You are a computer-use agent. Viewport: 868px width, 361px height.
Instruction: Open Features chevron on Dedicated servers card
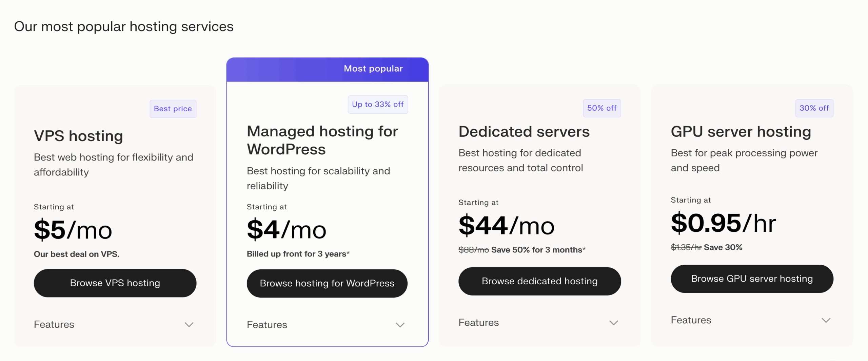point(613,323)
